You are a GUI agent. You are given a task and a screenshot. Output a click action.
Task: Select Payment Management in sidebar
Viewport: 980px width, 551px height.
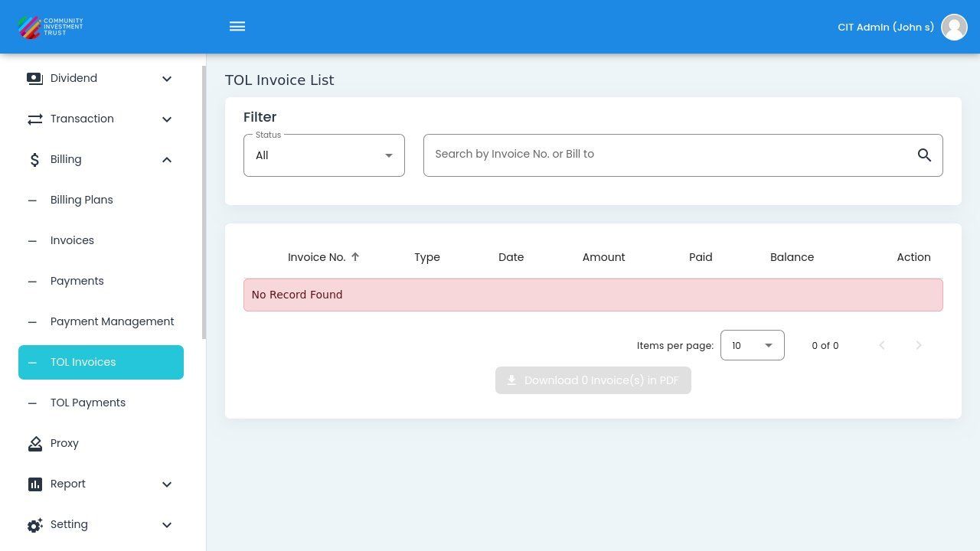pos(112,321)
